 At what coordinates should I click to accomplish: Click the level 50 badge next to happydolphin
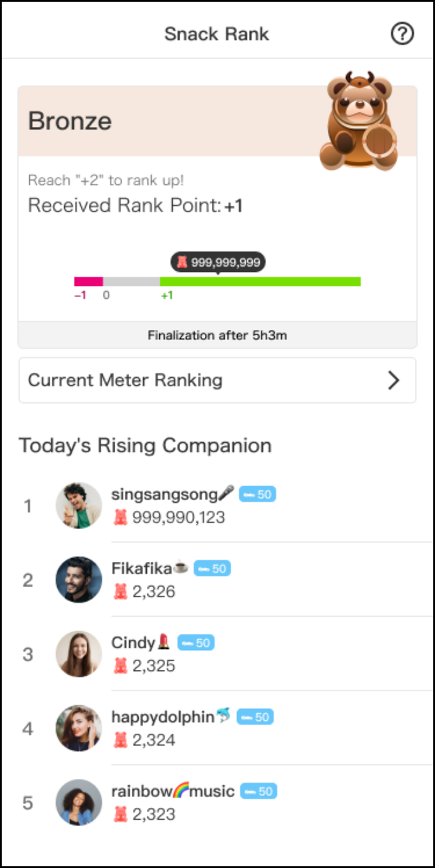click(255, 717)
